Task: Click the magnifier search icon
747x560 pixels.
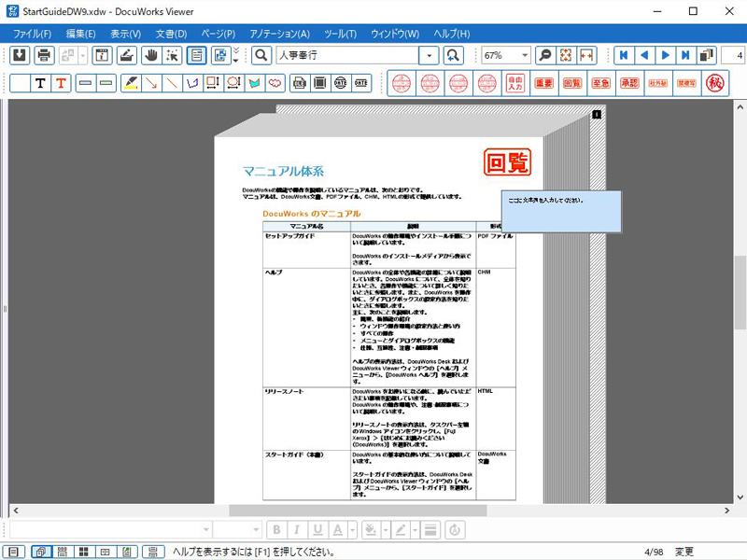Action: (261, 55)
